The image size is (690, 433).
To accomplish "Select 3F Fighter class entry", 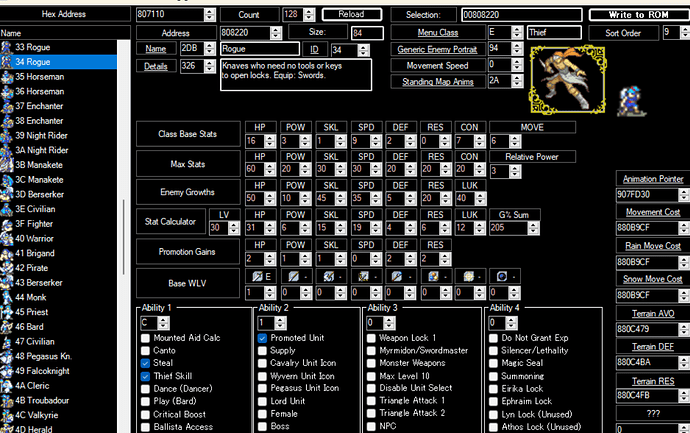I will (59, 224).
